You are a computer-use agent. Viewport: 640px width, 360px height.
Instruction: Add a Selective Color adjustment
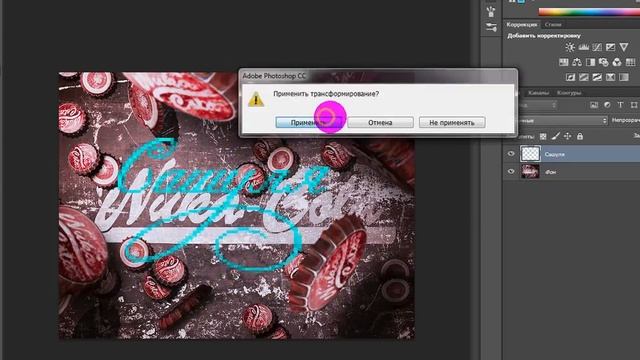(x=611, y=77)
